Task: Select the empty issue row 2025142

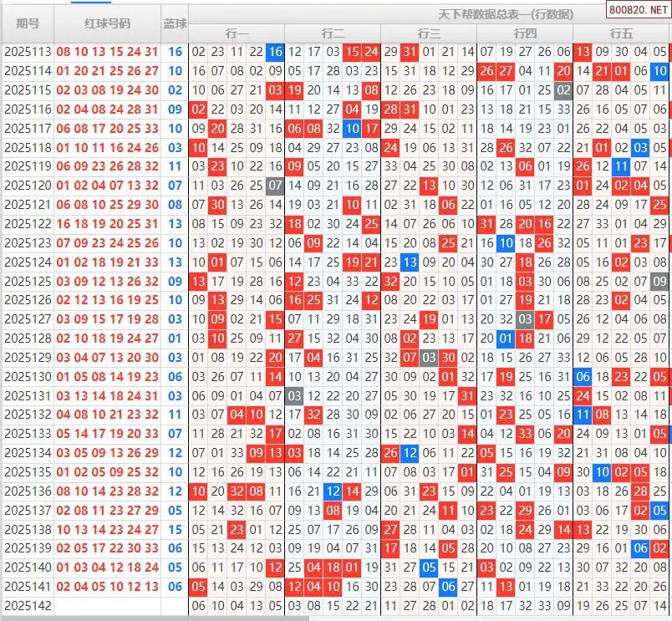Action: tap(28, 605)
